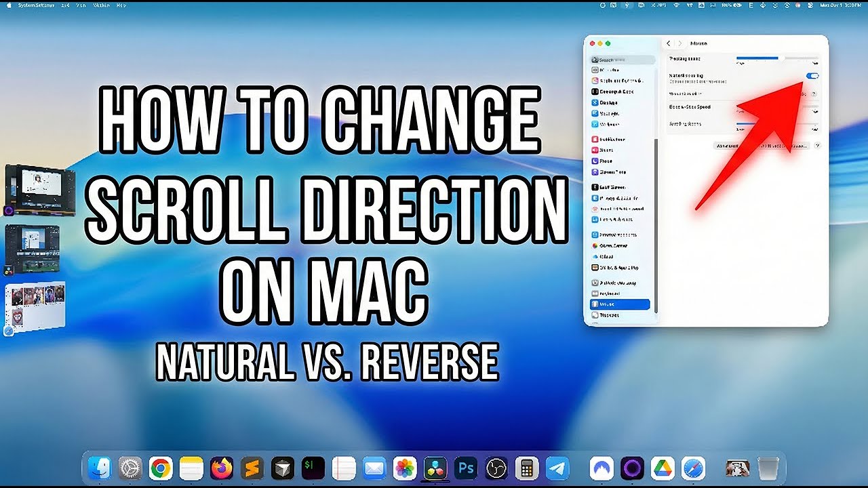Go back in System Settings window
Image resolution: width=868 pixels, height=488 pixels.
pos(669,43)
